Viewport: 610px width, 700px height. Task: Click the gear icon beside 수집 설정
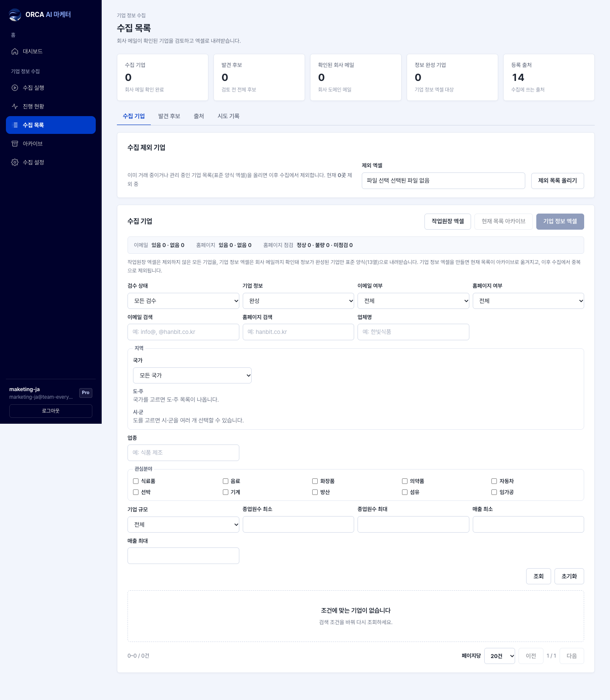15,162
